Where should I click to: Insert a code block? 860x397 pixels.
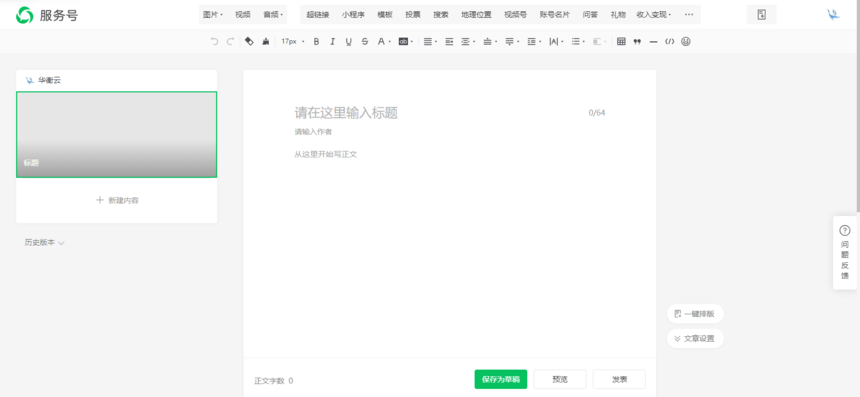(669, 42)
